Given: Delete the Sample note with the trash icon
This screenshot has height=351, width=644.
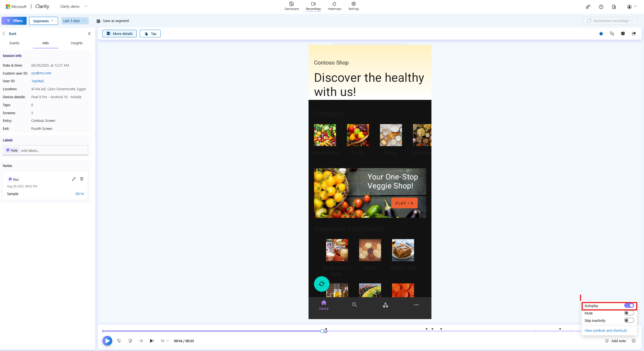Looking at the screenshot, I should (82, 179).
